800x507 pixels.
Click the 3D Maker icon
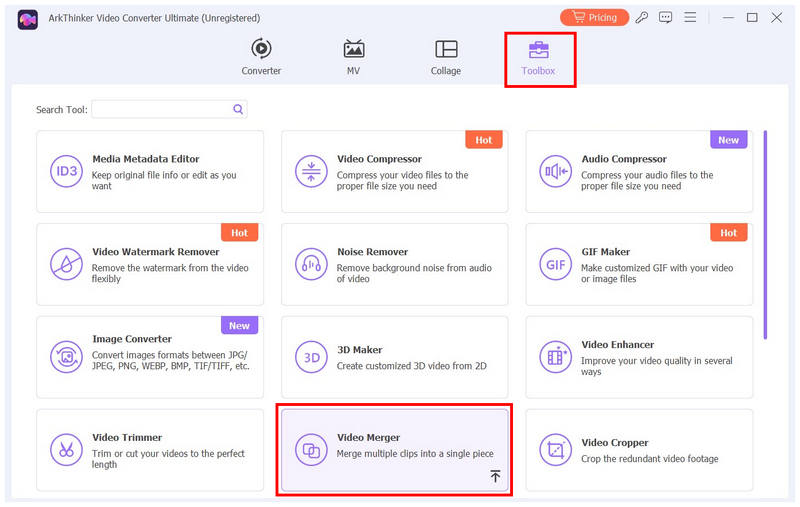(x=311, y=357)
